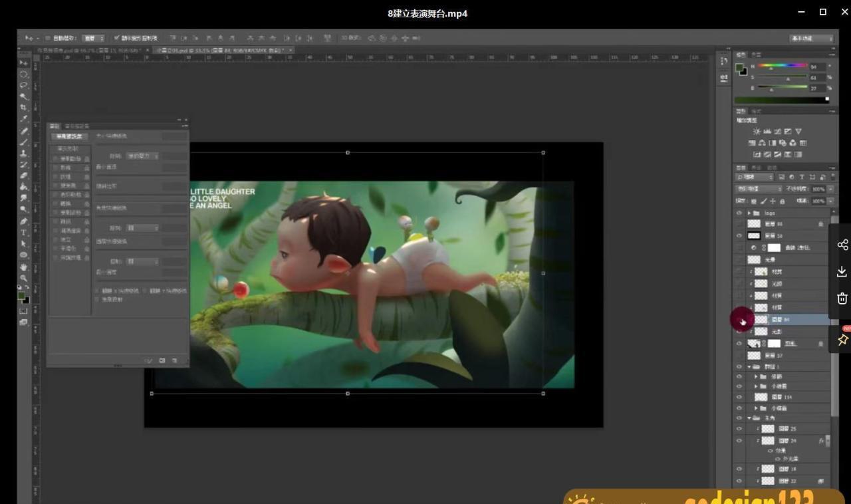Open the Paths tab in Layers panel
The width and height of the screenshot is (851, 504).
[772, 168]
